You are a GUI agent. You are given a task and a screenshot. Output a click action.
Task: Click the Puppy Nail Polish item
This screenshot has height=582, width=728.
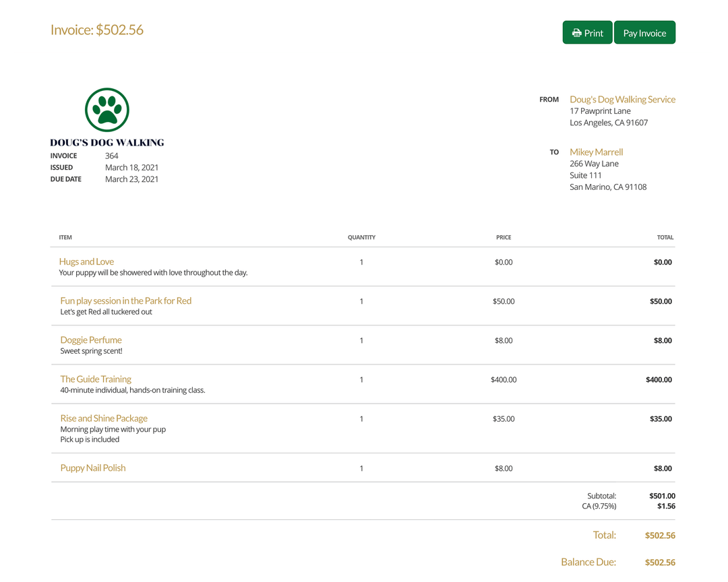pos(93,467)
